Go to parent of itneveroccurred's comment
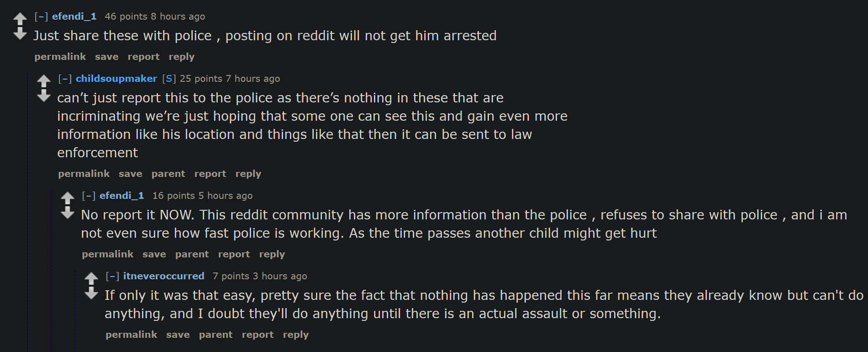Viewport: 868px width, 352px height. (216, 335)
